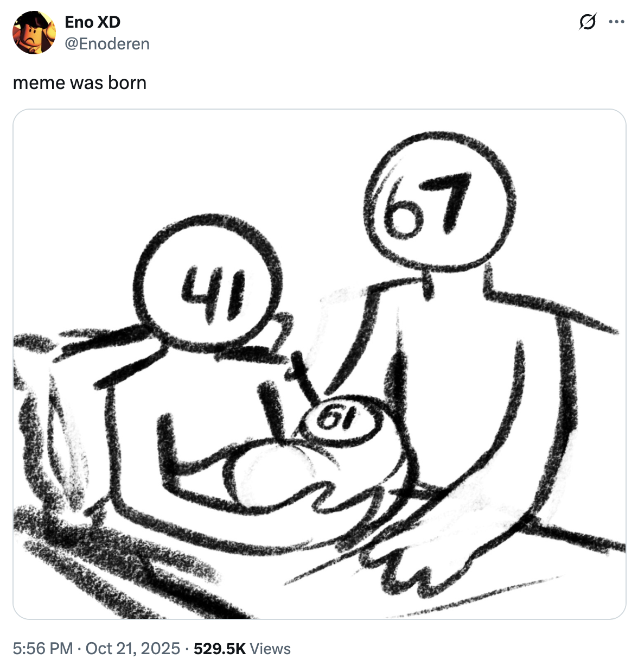Open the three-dot more options menu

(x=616, y=22)
